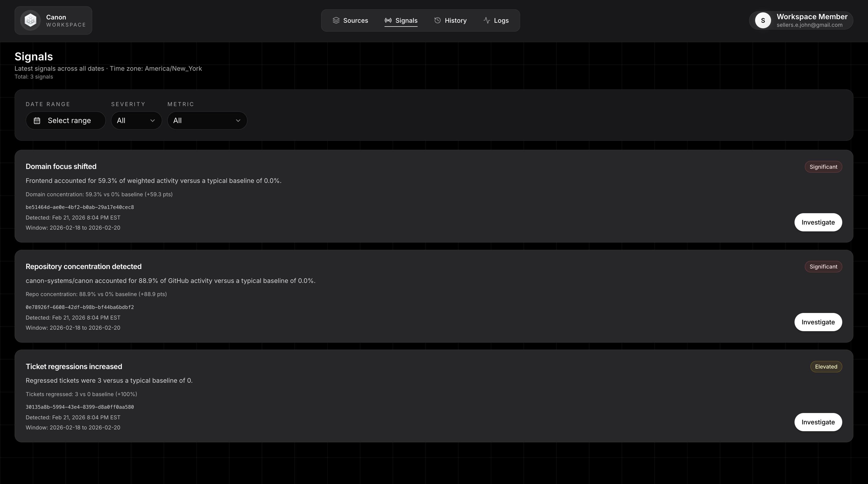Viewport: 868px width, 484px height.
Task: Open the Severity dropdown
Action: click(x=136, y=121)
